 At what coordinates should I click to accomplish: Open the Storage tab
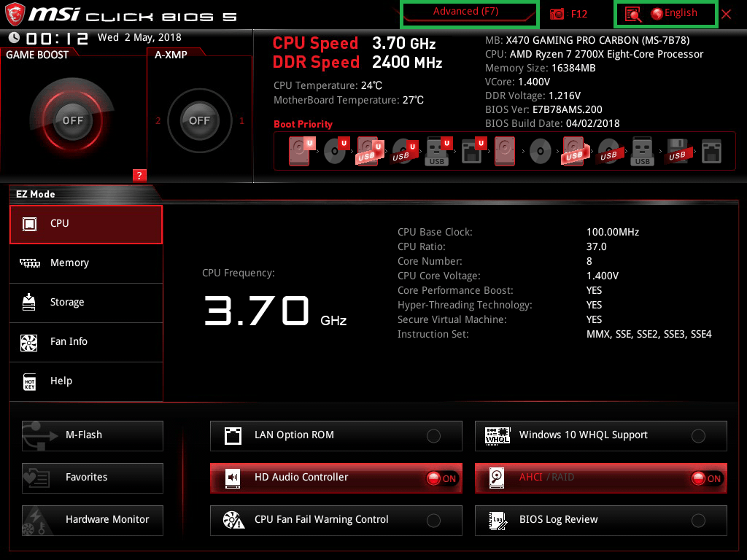point(86,303)
